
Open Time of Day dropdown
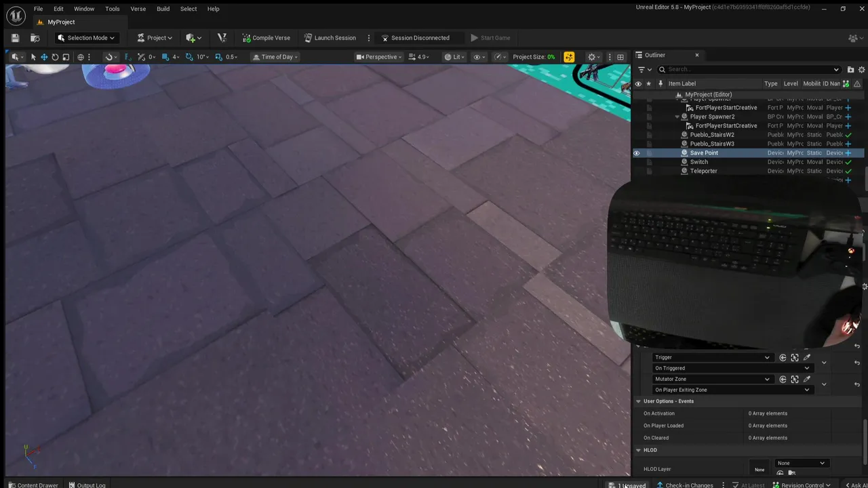[275, 57]
